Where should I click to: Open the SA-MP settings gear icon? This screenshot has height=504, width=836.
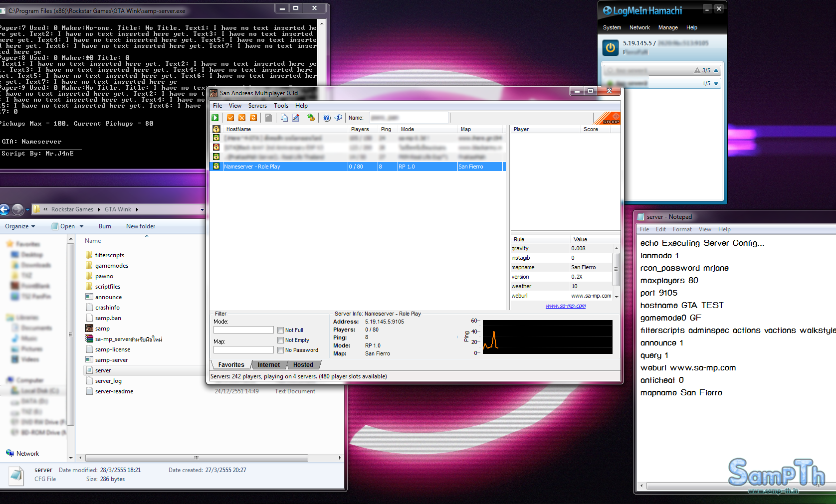[311, 118]
